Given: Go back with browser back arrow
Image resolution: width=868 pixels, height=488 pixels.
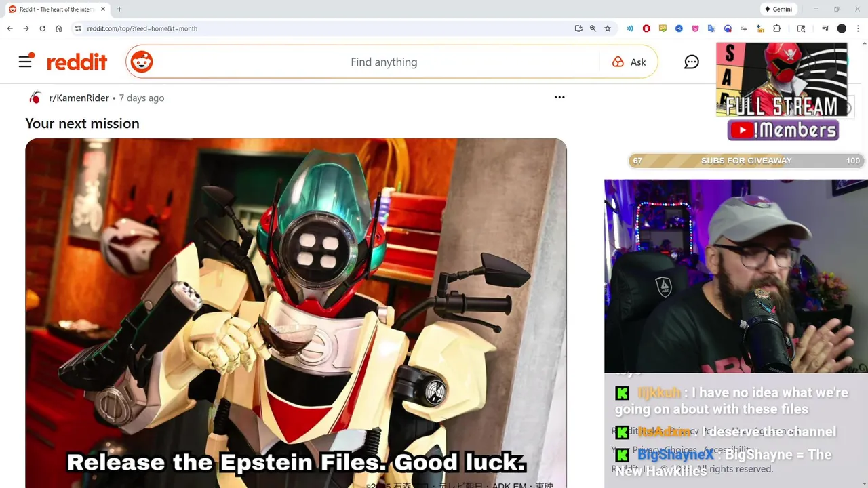Looking at the screenshot, I should (x=9, y=28).
